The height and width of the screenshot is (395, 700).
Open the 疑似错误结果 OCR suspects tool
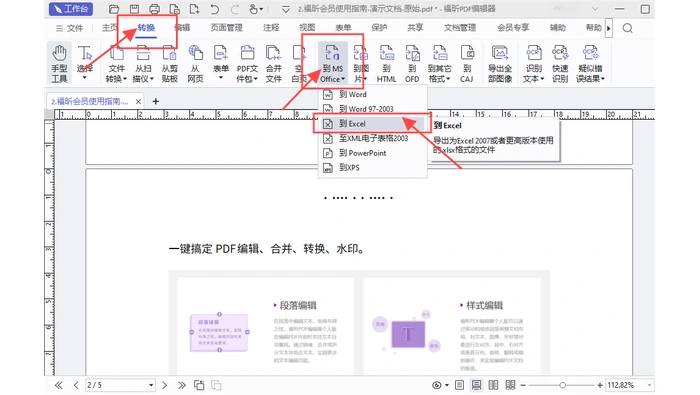point(590,63)
